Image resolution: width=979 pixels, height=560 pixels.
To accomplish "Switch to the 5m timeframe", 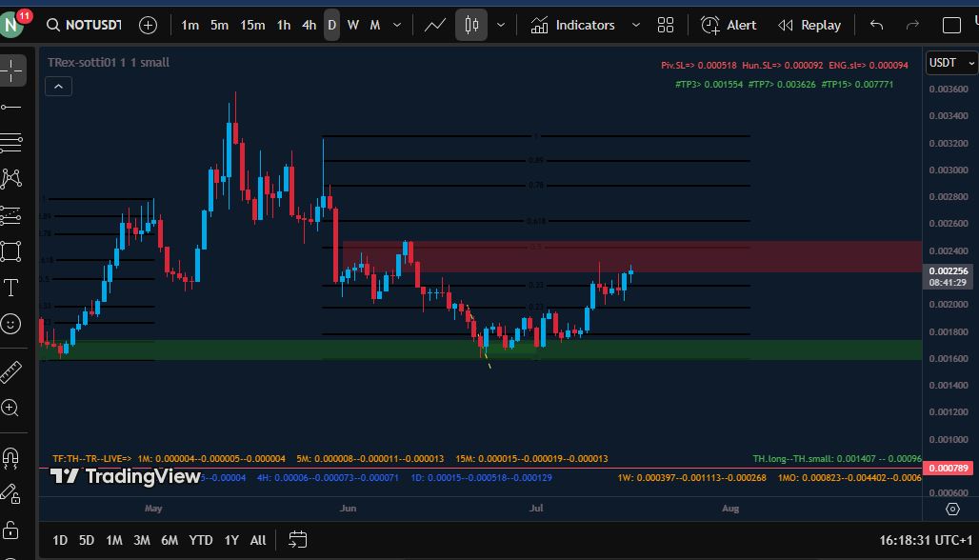I will coord(219,25).
